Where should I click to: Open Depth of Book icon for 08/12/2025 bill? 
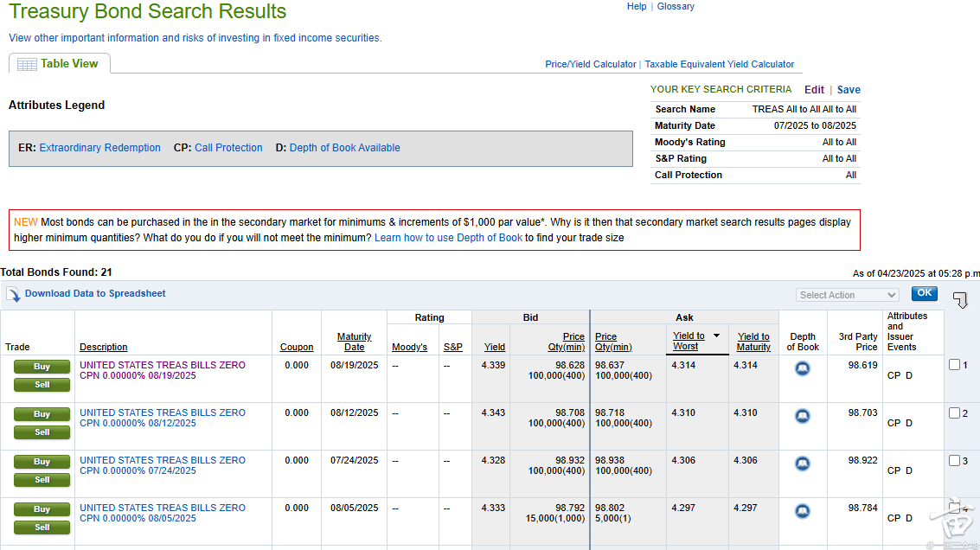pos(803,416)
